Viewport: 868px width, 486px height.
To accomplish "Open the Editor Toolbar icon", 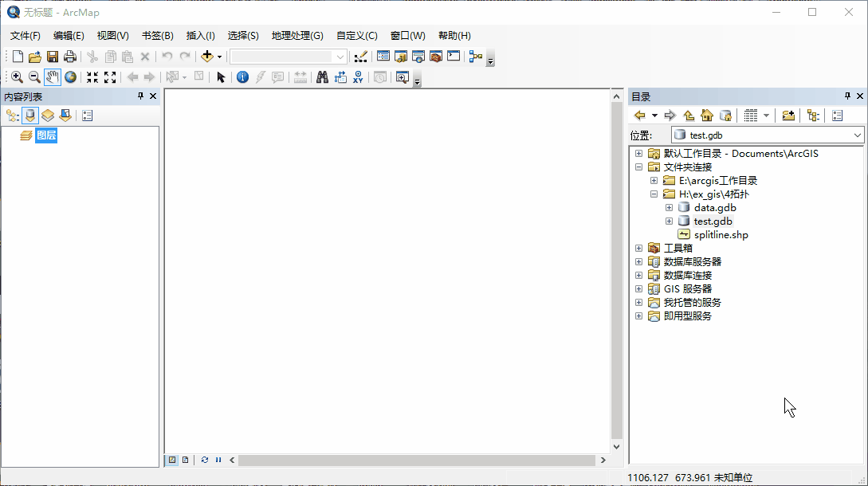I will 360,57.
